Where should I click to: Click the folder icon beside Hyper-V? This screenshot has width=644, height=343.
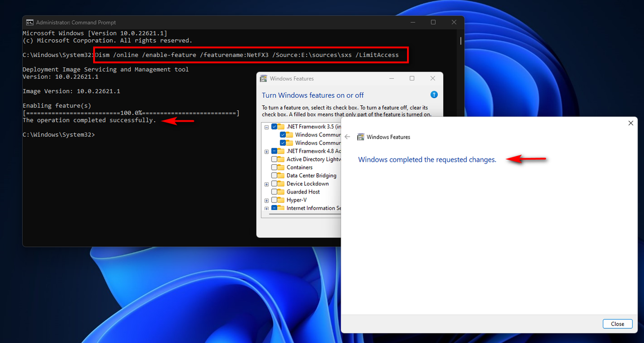tap(281, 200)
